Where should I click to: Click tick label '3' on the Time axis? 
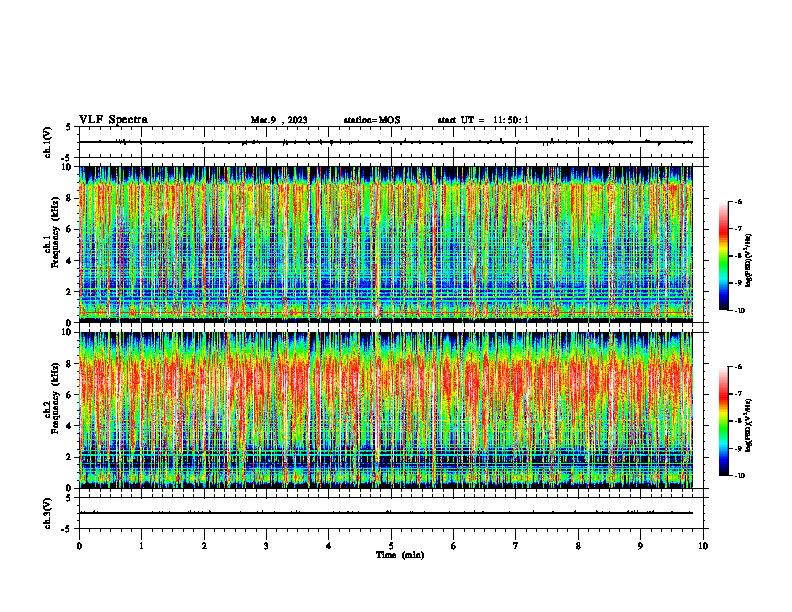[266, 546]
